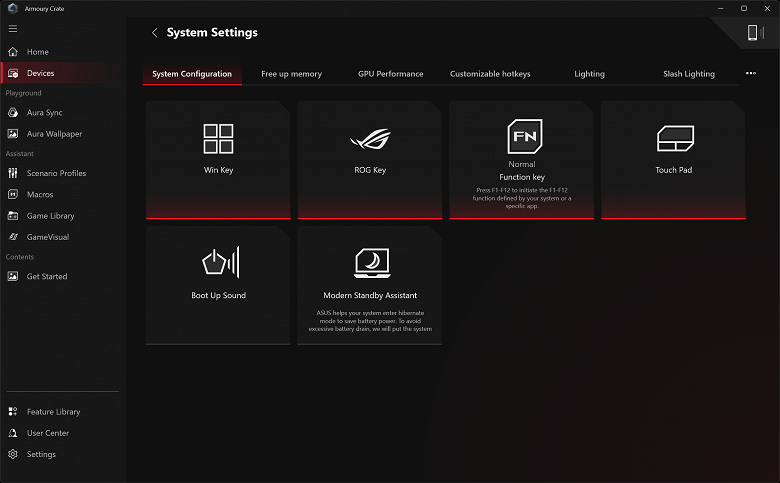Open Scenario Profiles label

pos(56,173)
